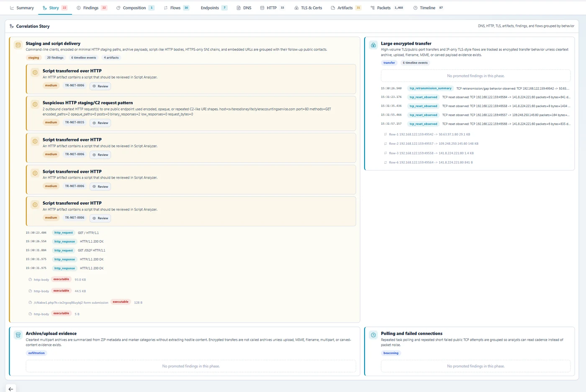
Task: Click the staging tag
Action: [34, 58]
